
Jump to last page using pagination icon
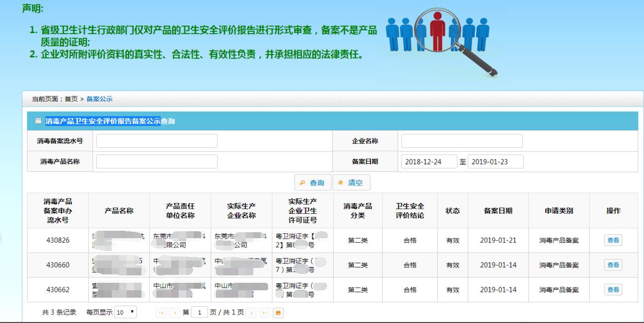[265, 313]
